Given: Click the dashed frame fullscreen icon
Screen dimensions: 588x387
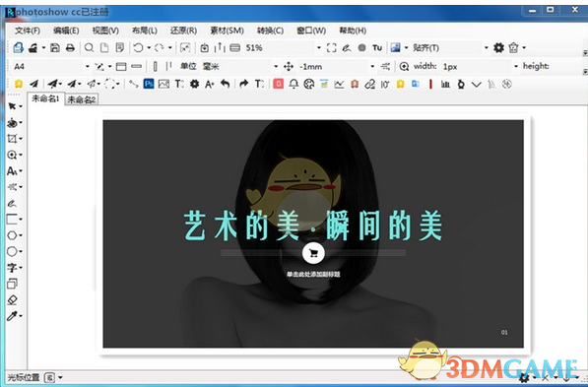Looking at the screenshot, I should (331, 47).
